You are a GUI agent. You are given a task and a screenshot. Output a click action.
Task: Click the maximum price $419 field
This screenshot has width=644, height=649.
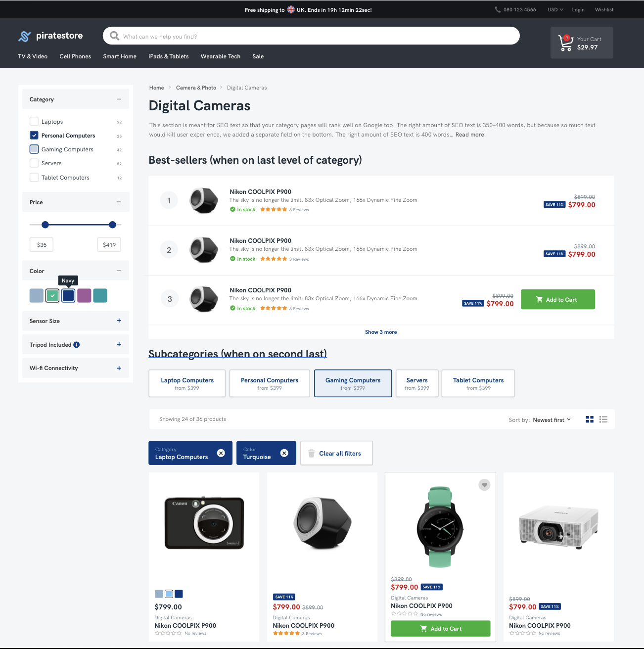[x=109, y=244]
